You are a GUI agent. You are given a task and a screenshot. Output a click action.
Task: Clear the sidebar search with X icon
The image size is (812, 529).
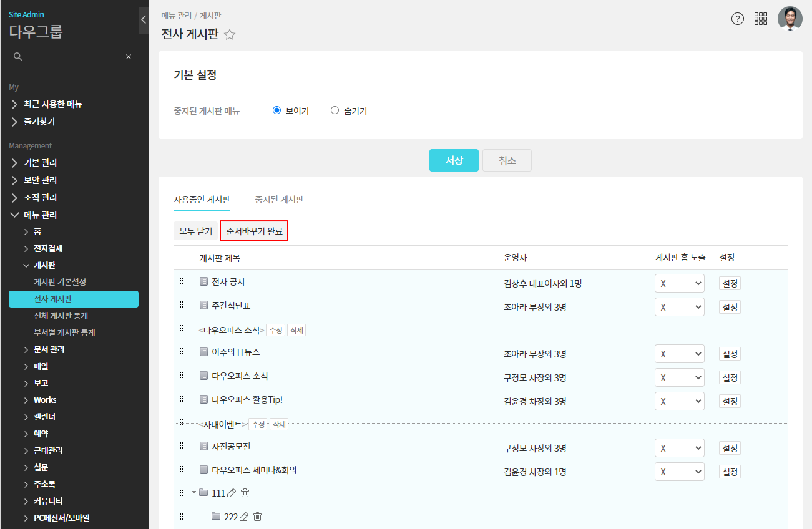[x=129, y=57]
